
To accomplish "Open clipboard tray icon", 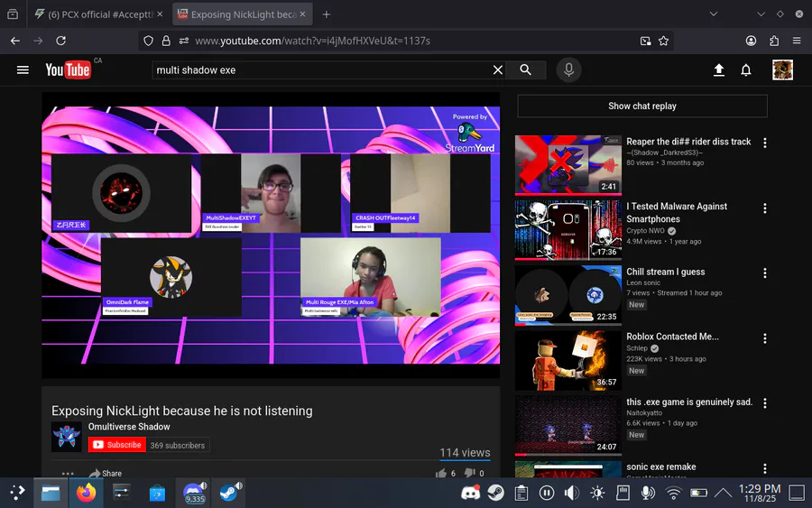I will point(521,493).
